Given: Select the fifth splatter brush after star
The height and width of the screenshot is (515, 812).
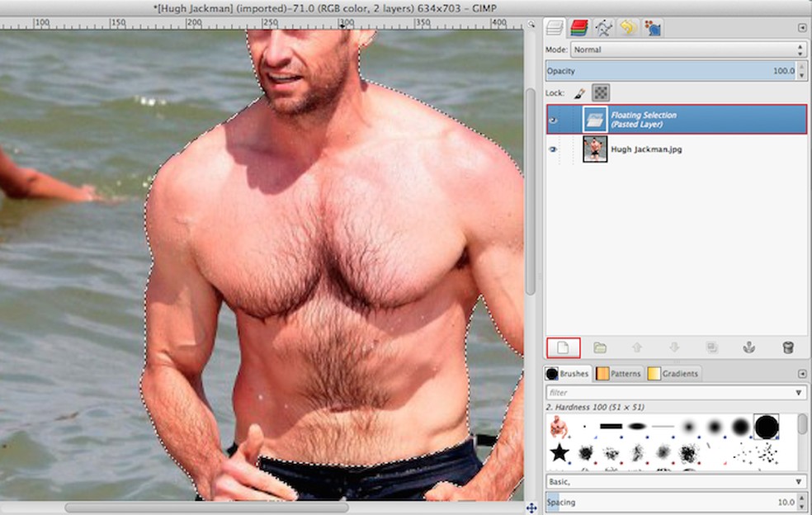Looking at the screenshot, I should [689, 453].
